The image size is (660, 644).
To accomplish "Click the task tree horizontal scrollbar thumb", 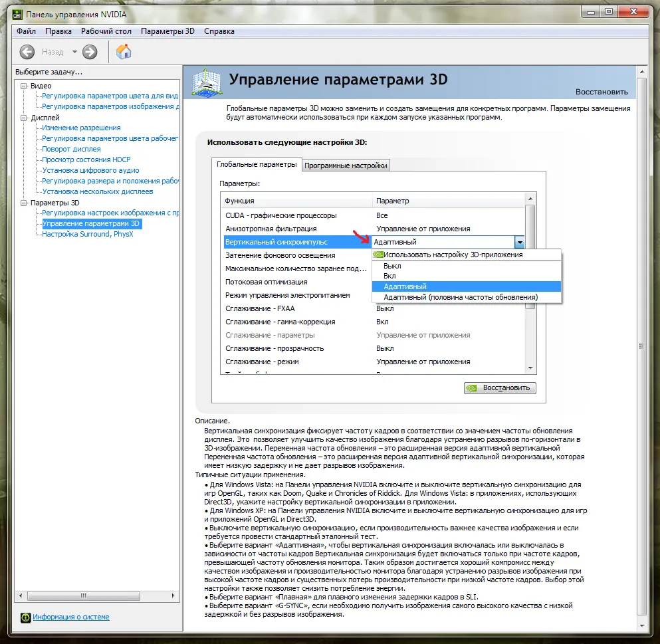I will pos(84,596).
